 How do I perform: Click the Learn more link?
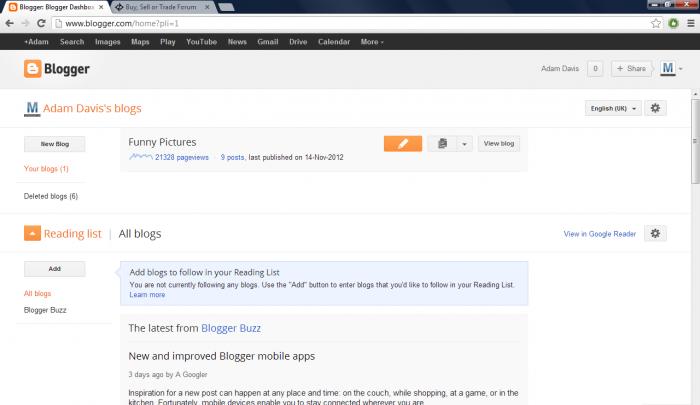(147, 295)
